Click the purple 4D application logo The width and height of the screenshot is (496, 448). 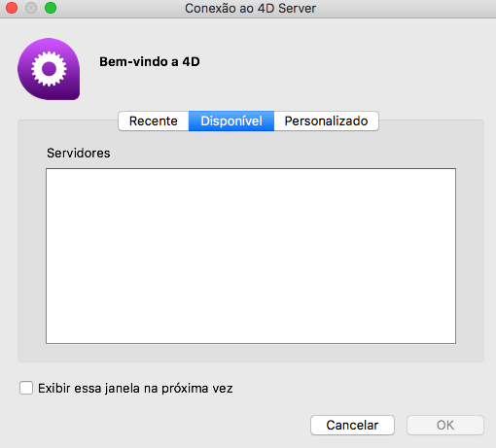click(x=49, y=69)
